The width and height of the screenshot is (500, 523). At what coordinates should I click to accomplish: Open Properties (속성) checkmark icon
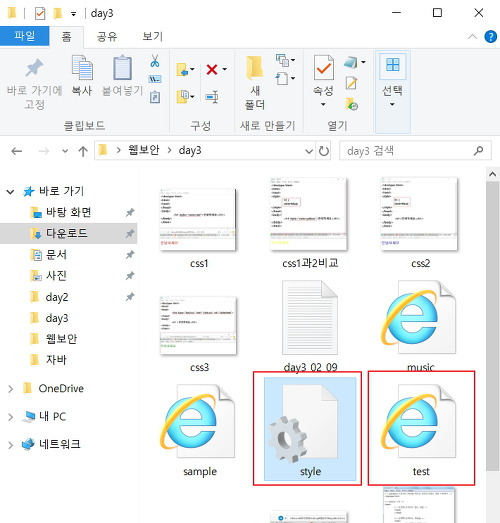(x=323, y=68)
